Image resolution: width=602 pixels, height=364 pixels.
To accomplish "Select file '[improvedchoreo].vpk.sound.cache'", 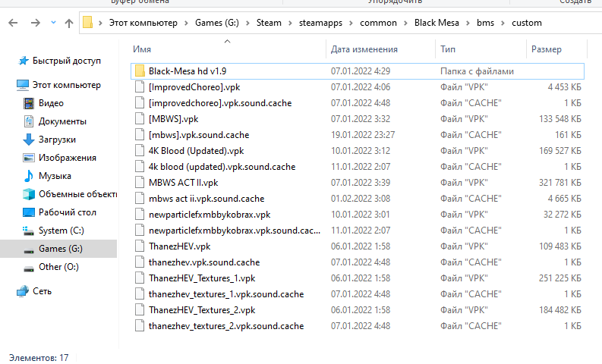I will (220, 103).
